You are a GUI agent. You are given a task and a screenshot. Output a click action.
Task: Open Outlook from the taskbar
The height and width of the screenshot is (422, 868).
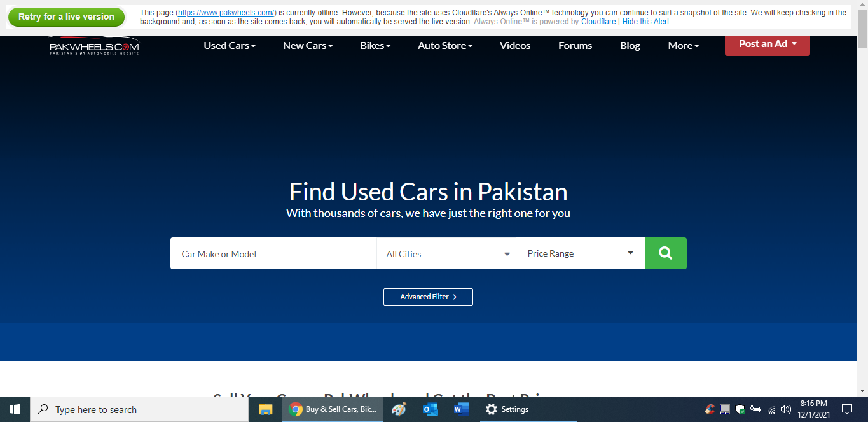coord(431,409)
